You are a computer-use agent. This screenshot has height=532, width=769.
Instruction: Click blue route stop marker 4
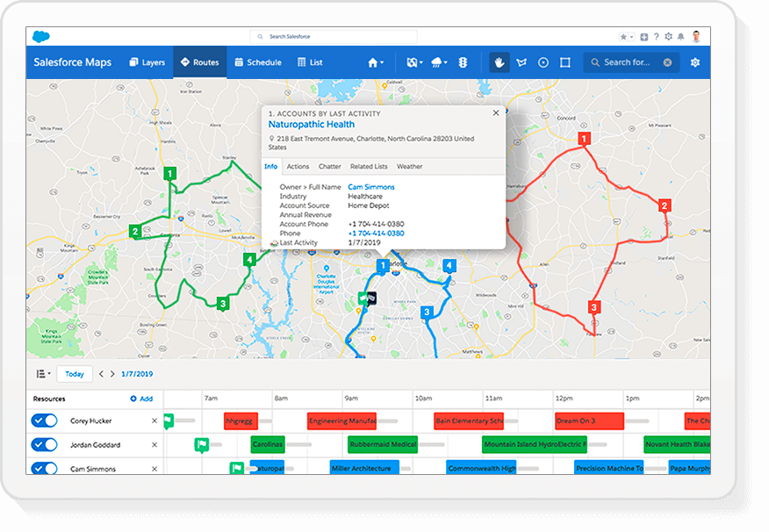click(449, 266)
